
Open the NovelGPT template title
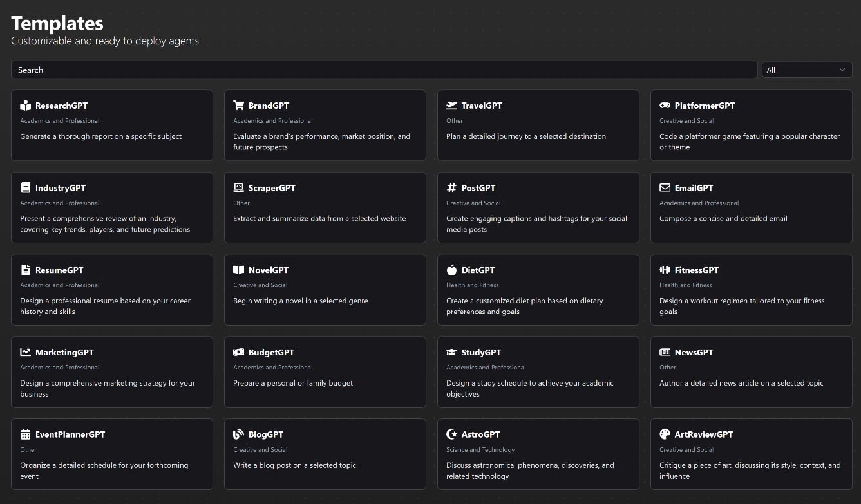point(269,270)
